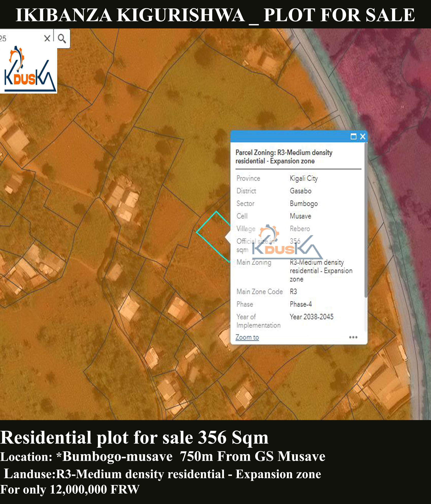Click the Year of Implementation label
The image size is (431, 504).
tap(258, 321)
